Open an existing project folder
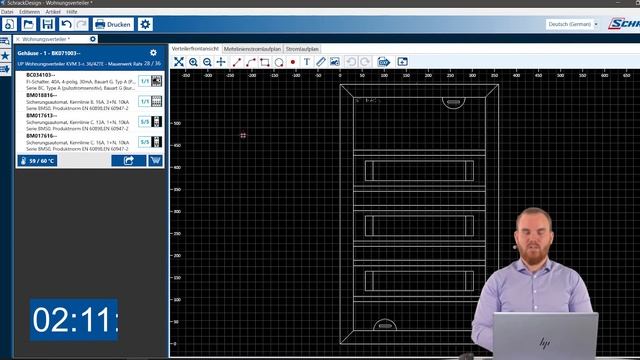 [29, 24]
